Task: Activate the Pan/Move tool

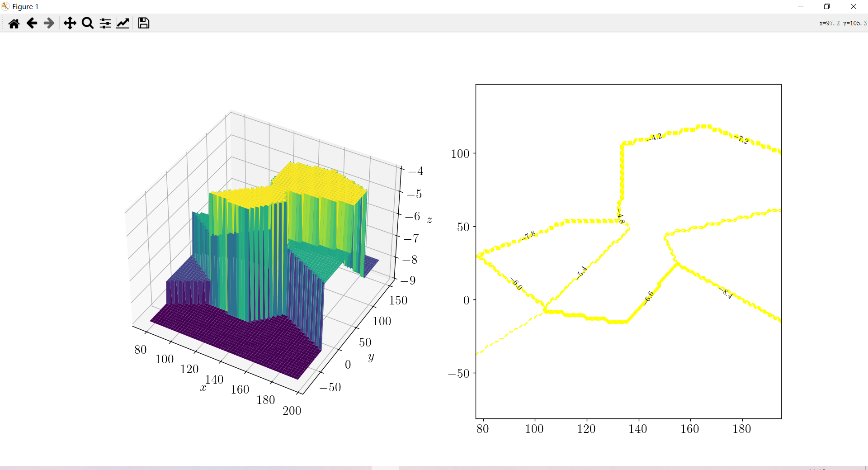Action: 70,23
